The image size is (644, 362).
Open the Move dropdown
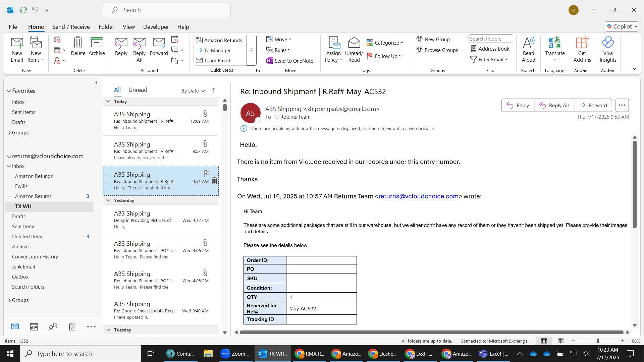279,39
